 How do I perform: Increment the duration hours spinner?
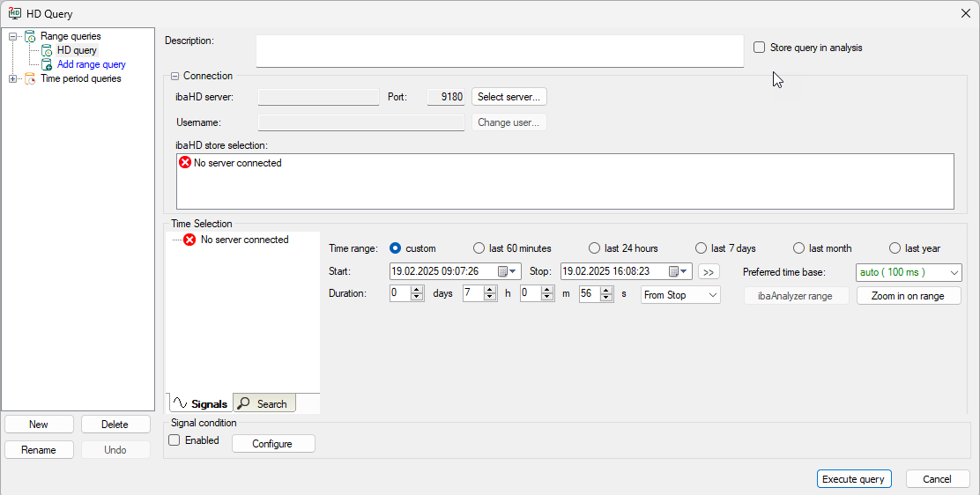[x=492, y=291]
